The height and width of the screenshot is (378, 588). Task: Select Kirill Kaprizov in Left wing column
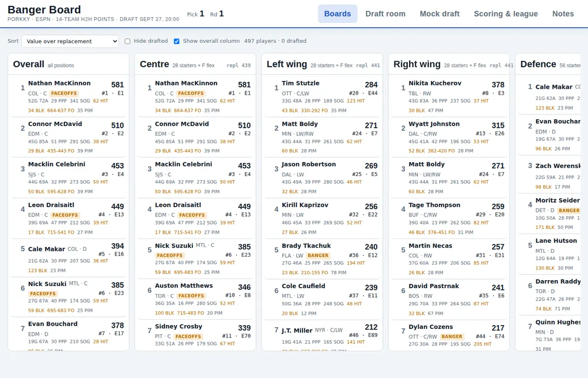[322, 218]
